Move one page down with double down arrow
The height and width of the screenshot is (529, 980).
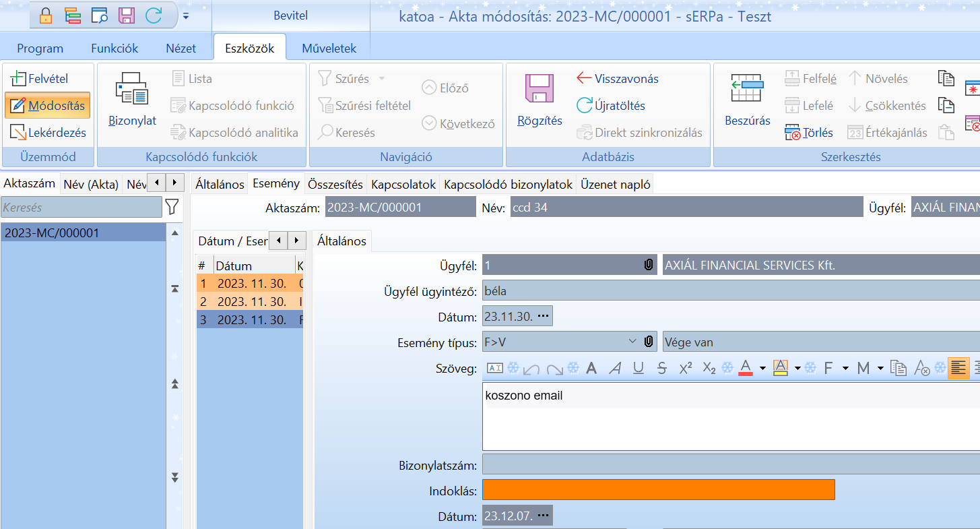point(175,477)
